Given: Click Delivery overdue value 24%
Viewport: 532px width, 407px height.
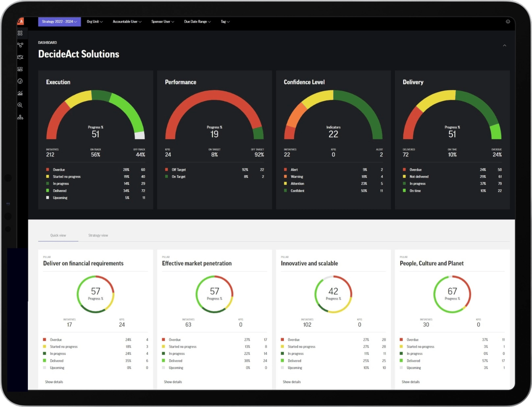Looking at the screenshot, I should point(497,155).
